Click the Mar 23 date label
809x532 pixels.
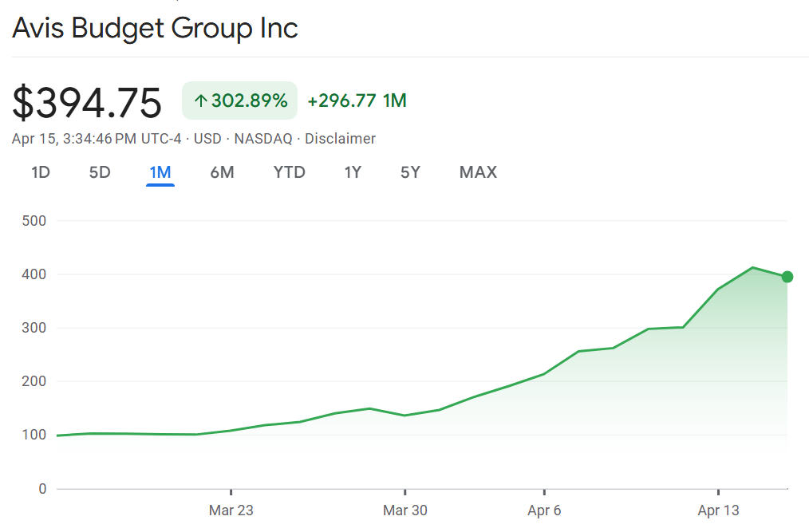pyautogui.click(x=231, y=510)
